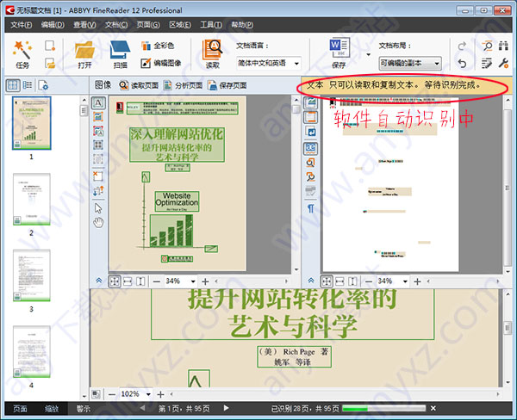Collapse text pane toolbar chevron

310,281
